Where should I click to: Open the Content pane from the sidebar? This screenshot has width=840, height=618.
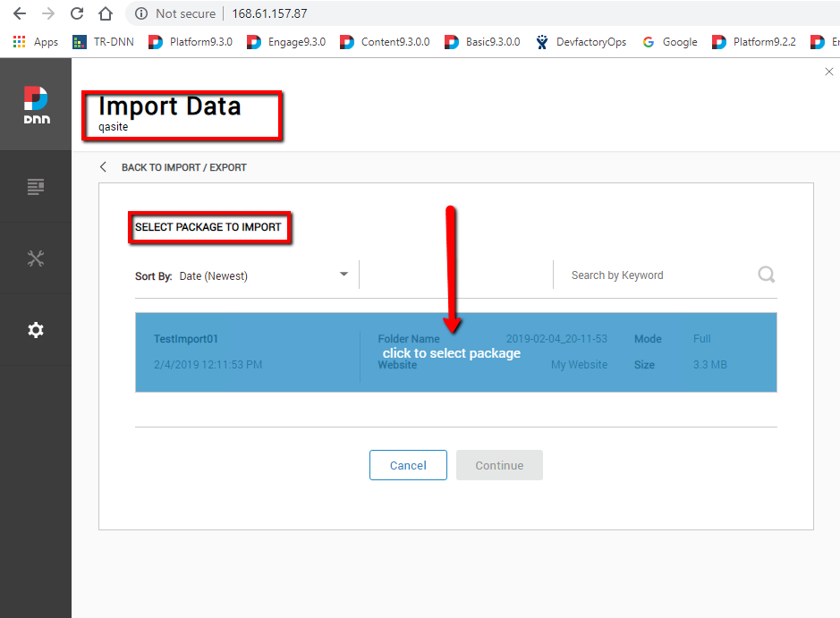click(36, 186)
